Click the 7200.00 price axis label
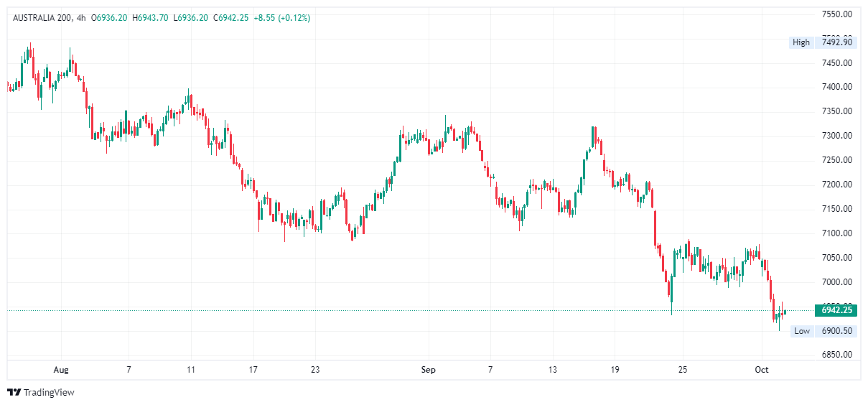The image size is (868, 405). (836, 185)
